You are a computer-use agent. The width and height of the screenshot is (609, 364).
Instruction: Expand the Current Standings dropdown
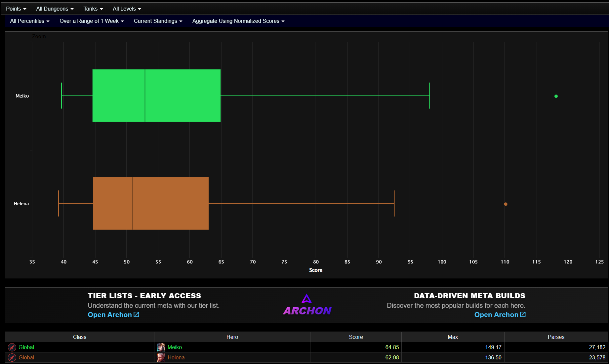pos(158,21)
